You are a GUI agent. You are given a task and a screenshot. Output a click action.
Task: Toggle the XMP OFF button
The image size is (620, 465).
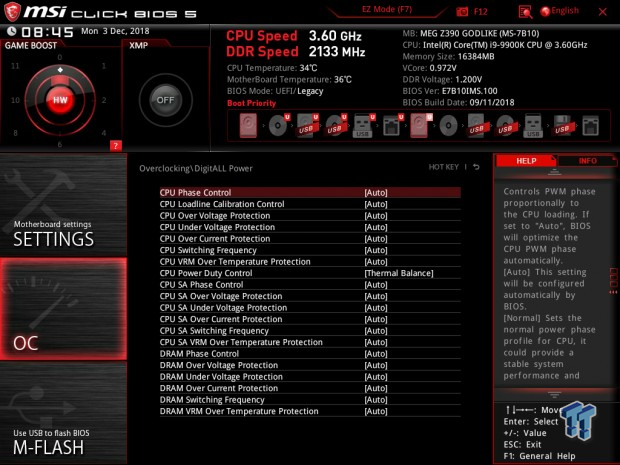[165, 100]
